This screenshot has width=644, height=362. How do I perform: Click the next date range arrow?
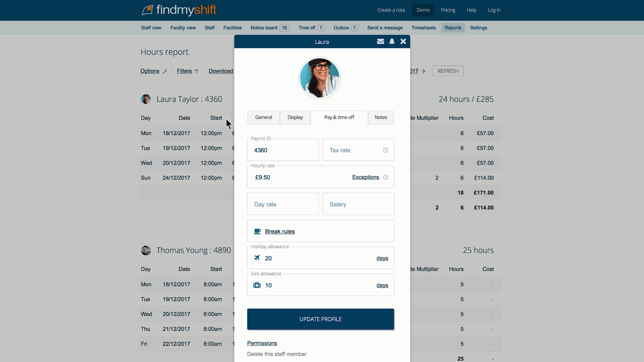(424, 71)
